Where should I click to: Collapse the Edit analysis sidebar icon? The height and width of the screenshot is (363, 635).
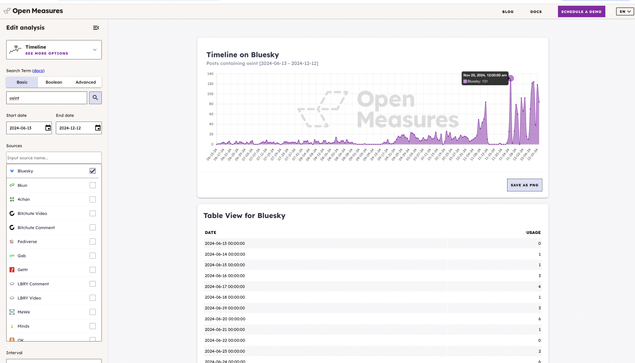click(x=96, y=28)
